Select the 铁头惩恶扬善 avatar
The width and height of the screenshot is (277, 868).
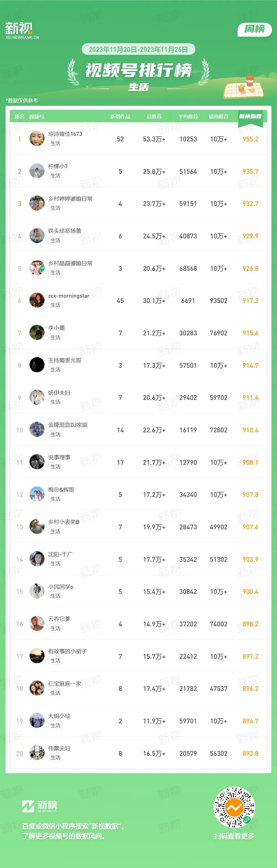37,236
